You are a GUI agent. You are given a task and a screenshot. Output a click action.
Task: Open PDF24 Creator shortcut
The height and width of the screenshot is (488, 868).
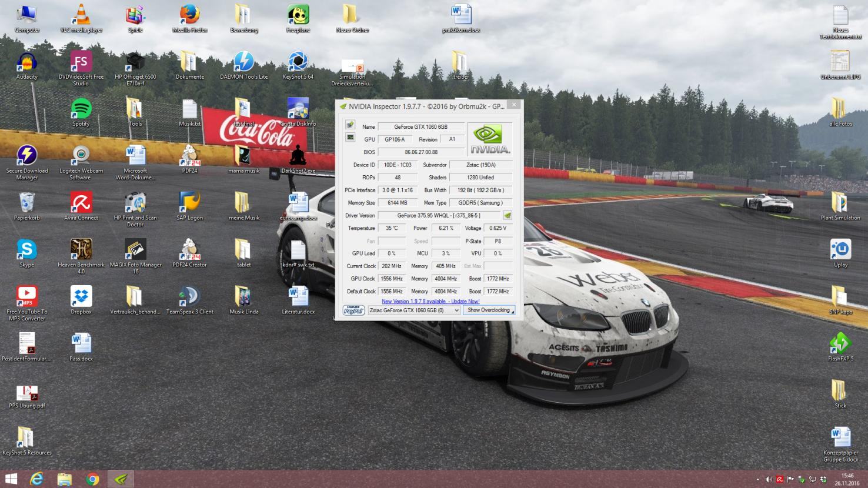(x=189, y=254)
